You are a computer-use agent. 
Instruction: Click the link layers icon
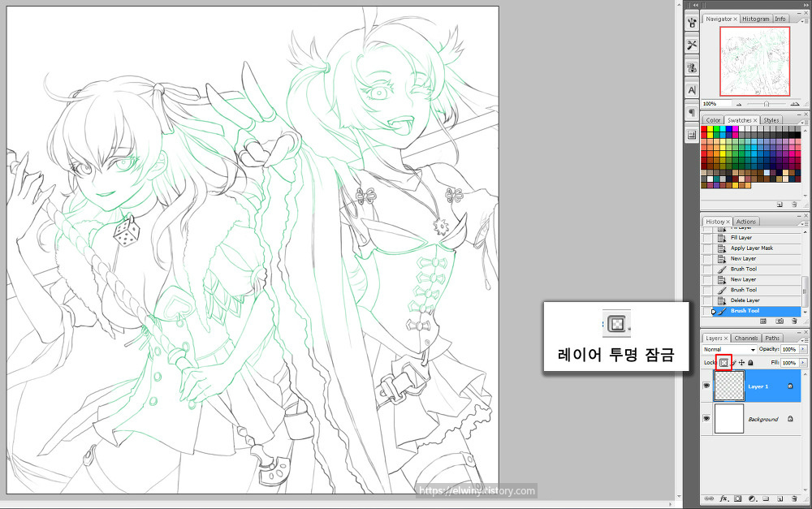pyautogui.click(x=709, y=498)
